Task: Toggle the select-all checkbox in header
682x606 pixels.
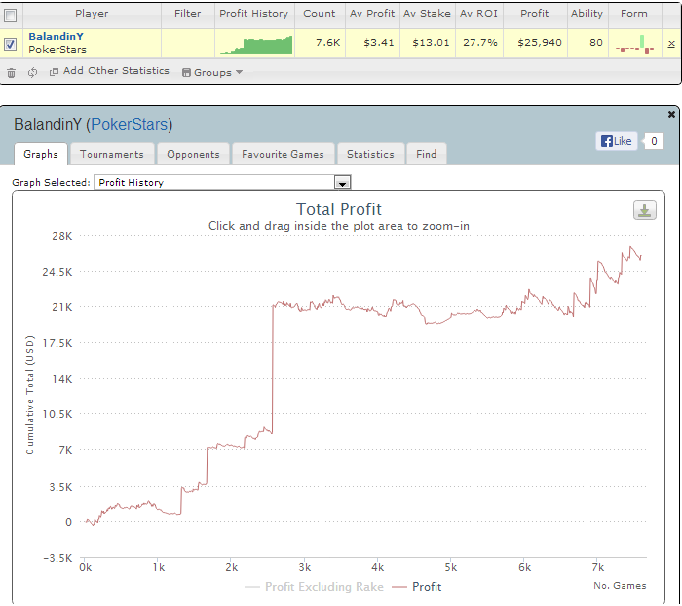Action: 10,16
